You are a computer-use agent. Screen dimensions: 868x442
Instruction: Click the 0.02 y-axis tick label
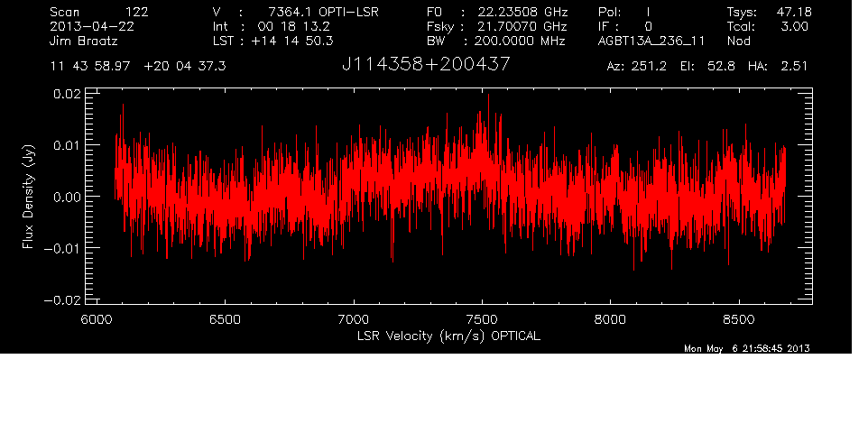pyautogui.click(x=67, y=94)
